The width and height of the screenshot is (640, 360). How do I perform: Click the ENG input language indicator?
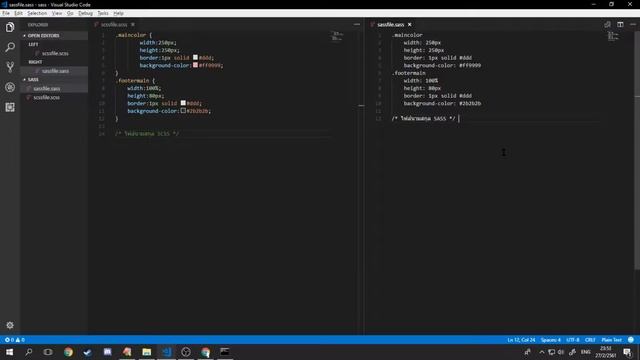[x=586, y=352]
